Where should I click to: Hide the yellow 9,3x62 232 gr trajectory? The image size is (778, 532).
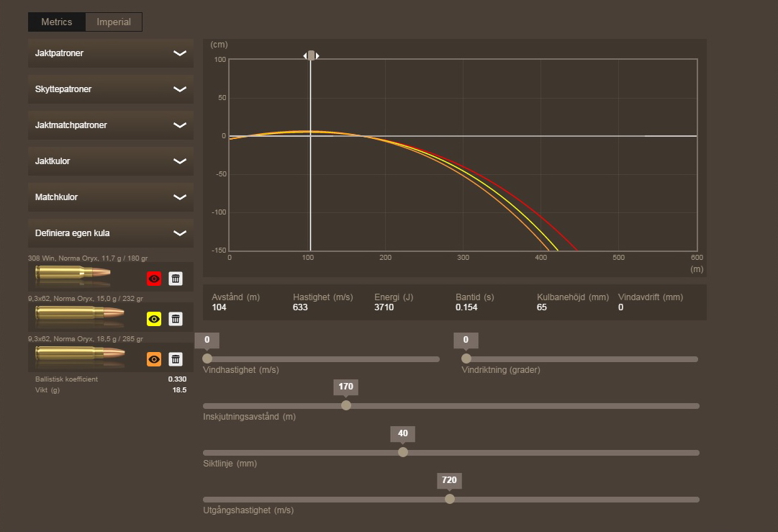click(x=153, y=319)
